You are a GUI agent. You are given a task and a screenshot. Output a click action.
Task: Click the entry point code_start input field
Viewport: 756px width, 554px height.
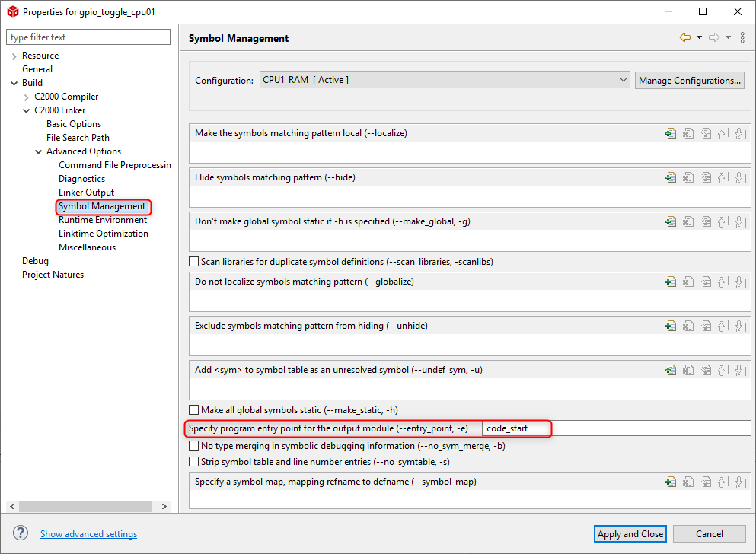pos(616,428)
